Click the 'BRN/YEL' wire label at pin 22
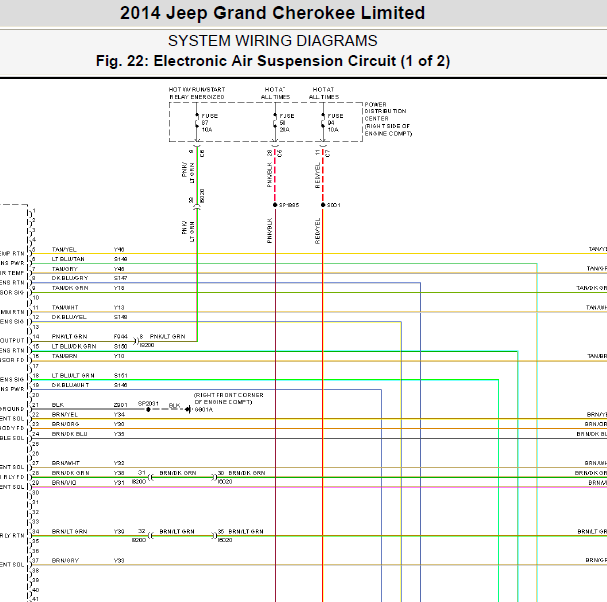The width and height of the screenshot is (607, 602). 65,414
